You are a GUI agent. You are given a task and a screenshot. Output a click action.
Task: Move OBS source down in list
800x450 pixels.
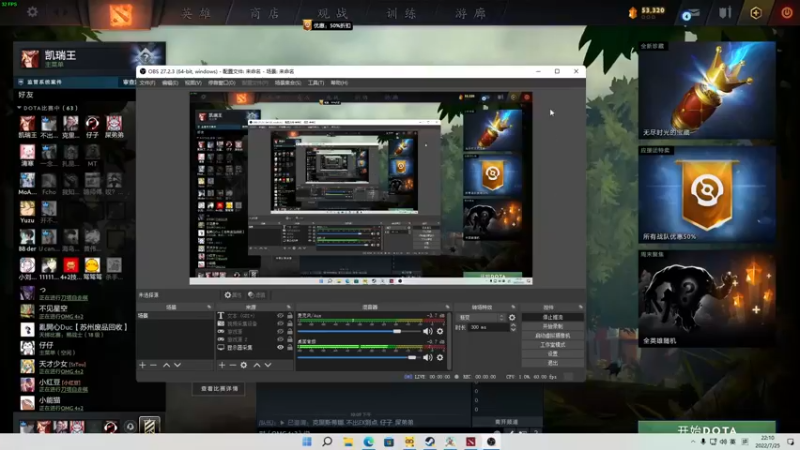point(268,365)
